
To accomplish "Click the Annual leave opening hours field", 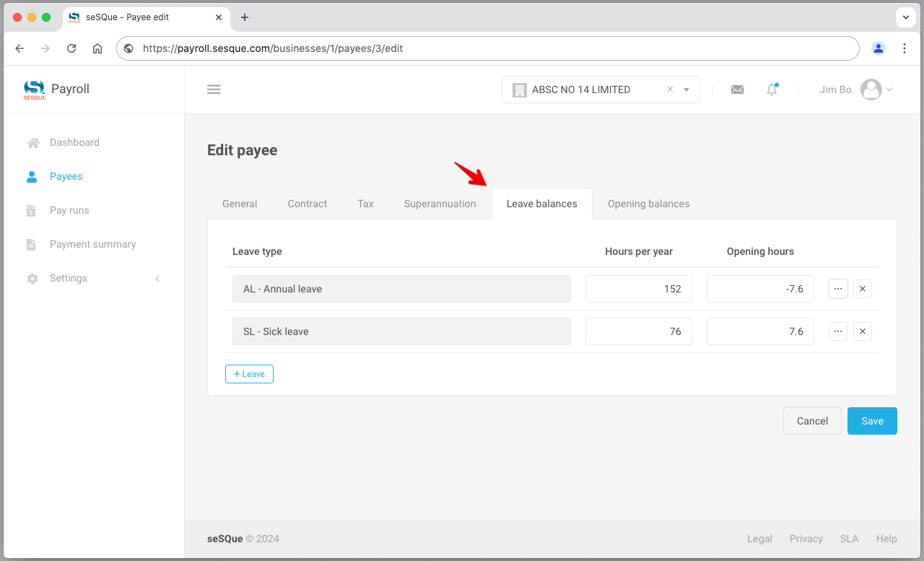I will tap(760, 289).
